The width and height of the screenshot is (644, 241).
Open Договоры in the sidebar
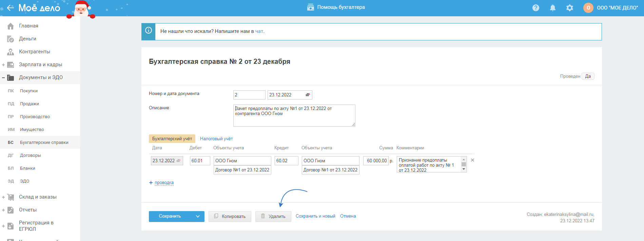pos(30,155)
